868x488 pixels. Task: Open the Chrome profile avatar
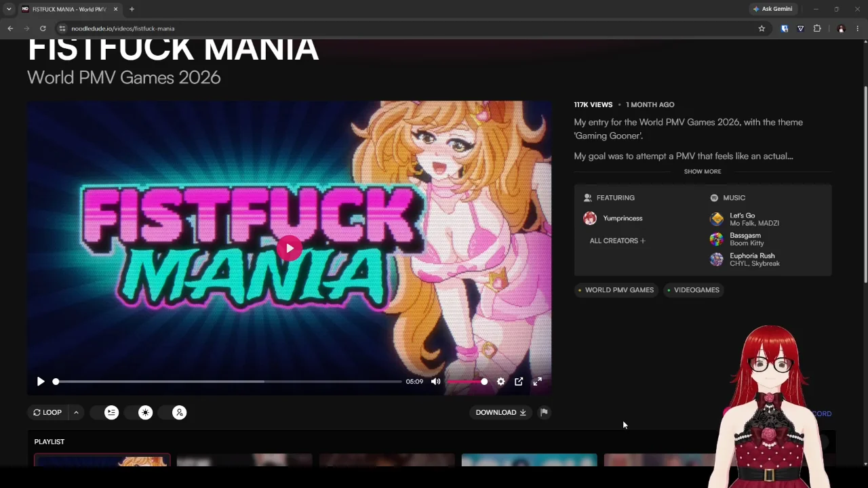tap(841, 28)
